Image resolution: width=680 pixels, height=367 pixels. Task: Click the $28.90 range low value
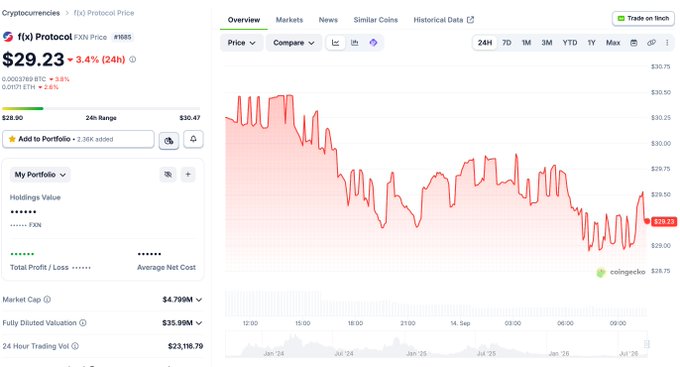click(13, 118)
